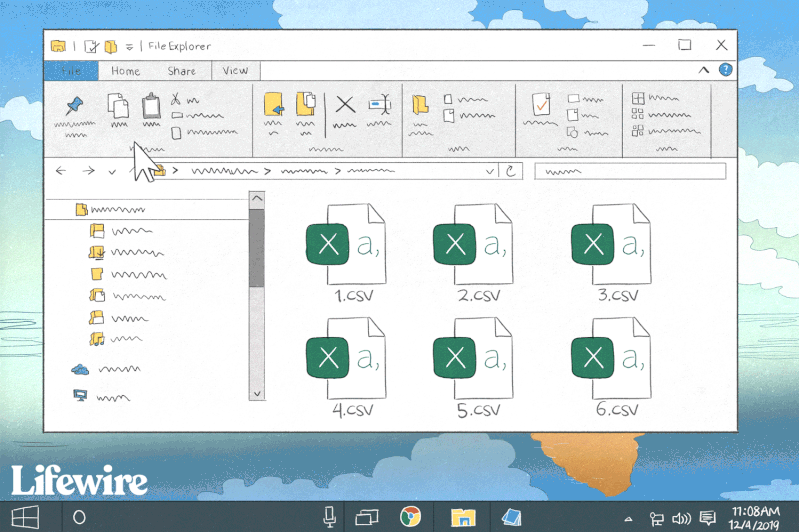This screenshot has height=532, width=799.
Task: Click the Pin to Quick access pushpin icon
Action: pyautogui.click(x=74, y=105)
